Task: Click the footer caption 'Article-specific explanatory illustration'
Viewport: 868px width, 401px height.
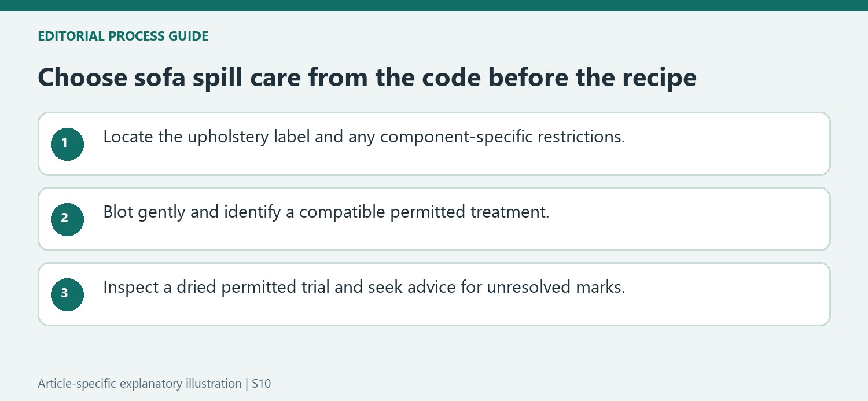Action: (139, 384)
